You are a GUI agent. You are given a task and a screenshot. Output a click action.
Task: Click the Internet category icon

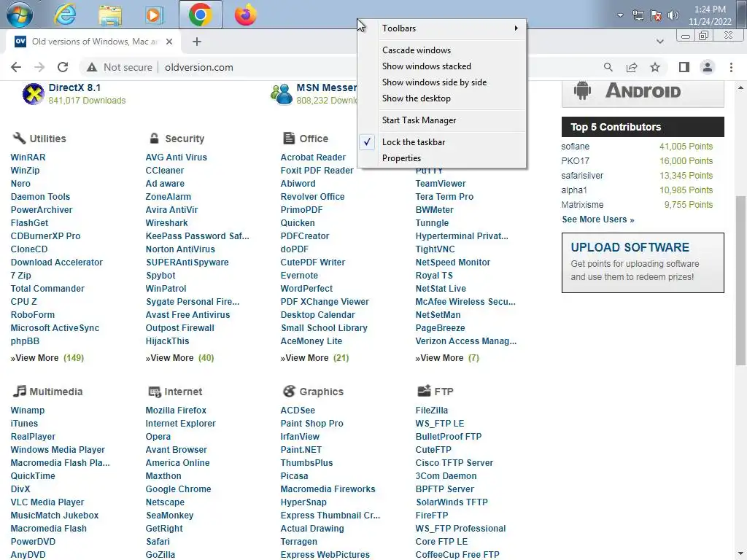point(155,392)
